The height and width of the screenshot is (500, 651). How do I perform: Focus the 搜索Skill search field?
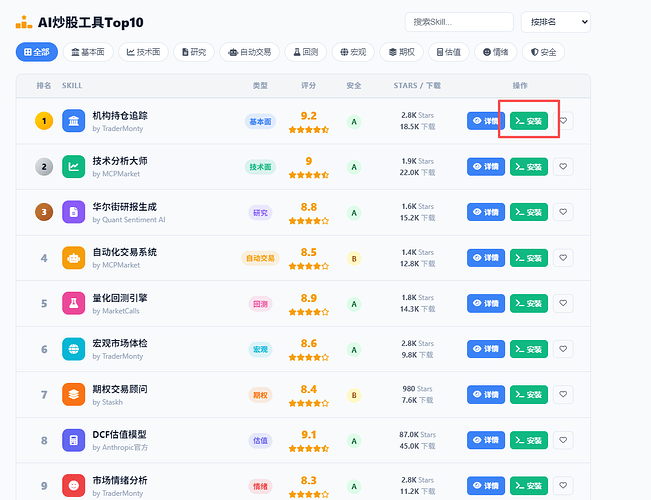459,22
